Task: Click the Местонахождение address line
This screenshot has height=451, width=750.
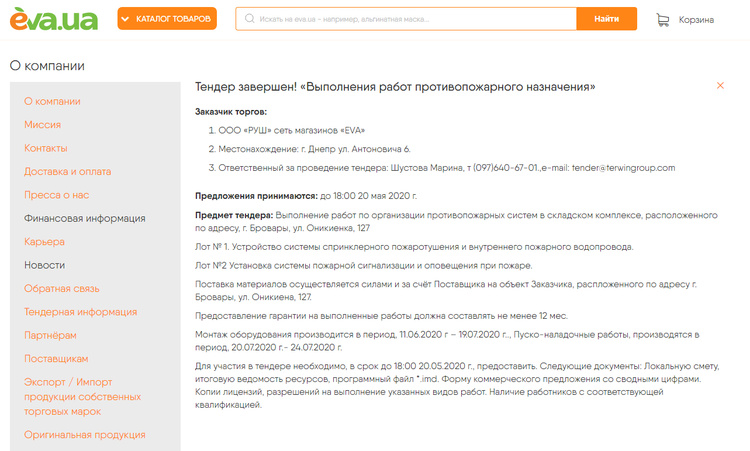Action: 314,149
